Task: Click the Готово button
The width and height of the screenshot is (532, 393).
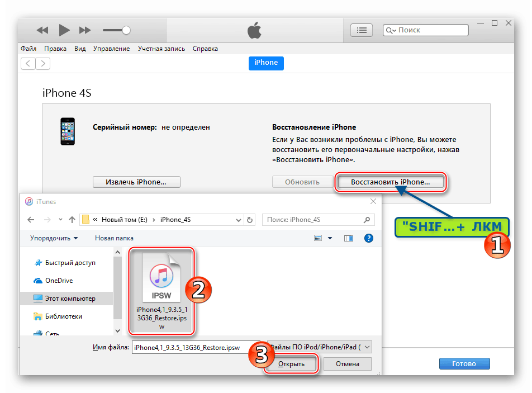Action: [464, 363]
